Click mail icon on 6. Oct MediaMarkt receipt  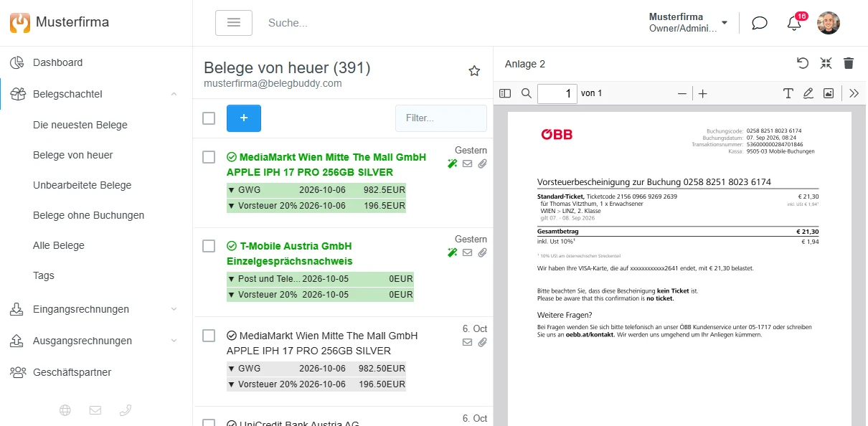pyautogui.click(x=468, y=342)
